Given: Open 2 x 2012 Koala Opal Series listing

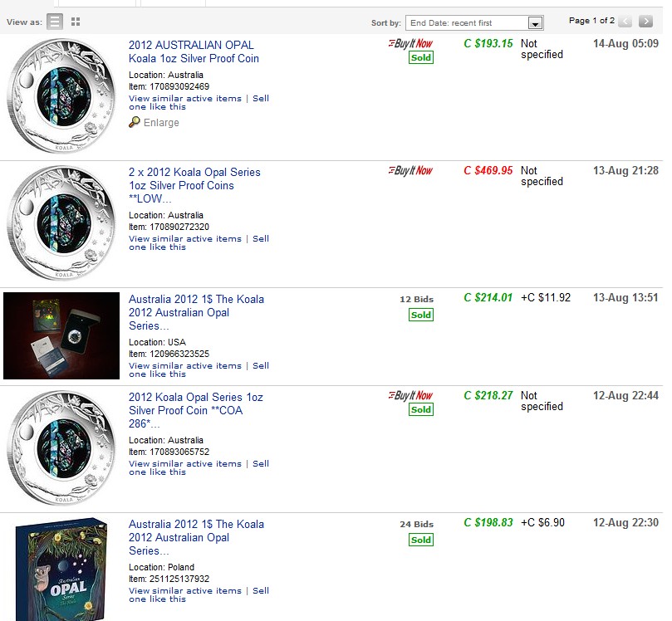Looking at the screenshot, I should coord(194,185).
